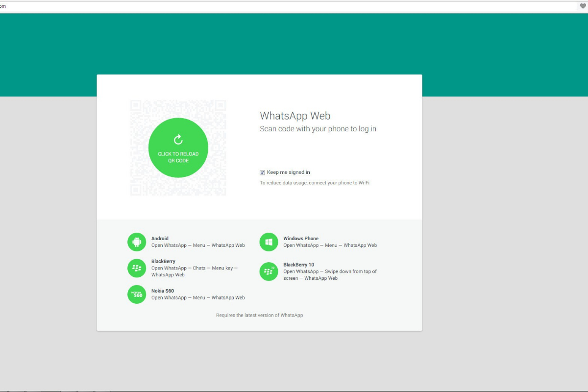Click the faded QR code's top-left corner square

point(137,106)
